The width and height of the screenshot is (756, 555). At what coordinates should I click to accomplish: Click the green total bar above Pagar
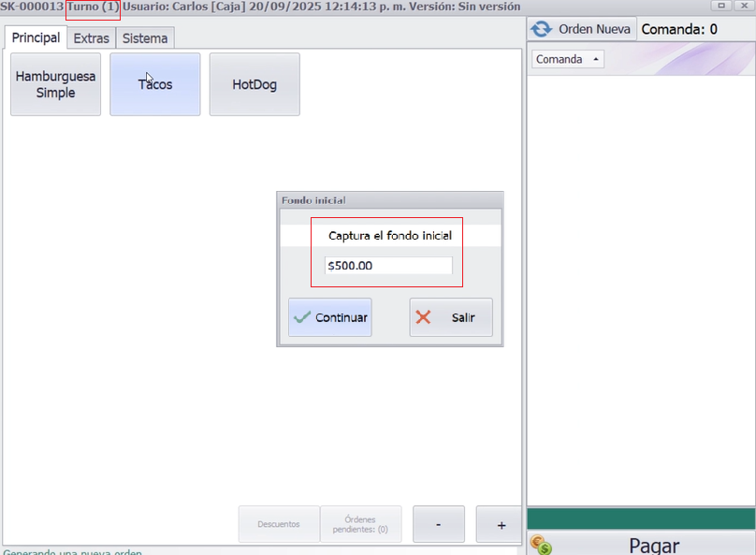[x=641, y=518]
